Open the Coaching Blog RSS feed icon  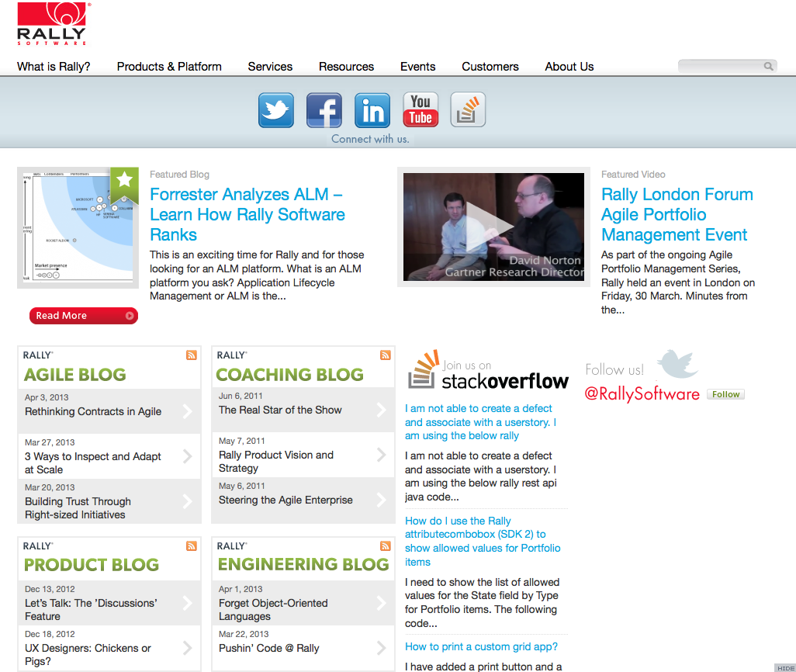pyautogui.click(x=386, y=355)
